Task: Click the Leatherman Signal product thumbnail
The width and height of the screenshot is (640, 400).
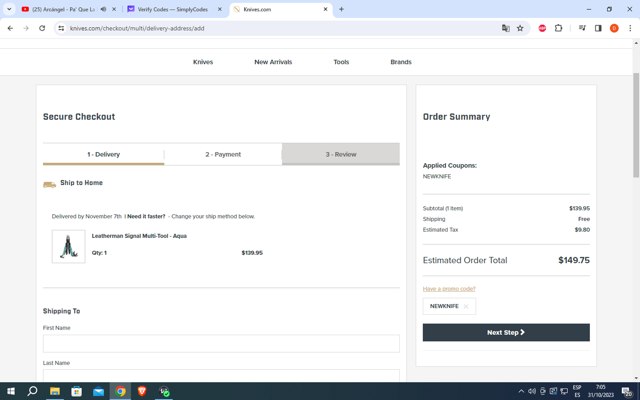Action: pos(69,247)
